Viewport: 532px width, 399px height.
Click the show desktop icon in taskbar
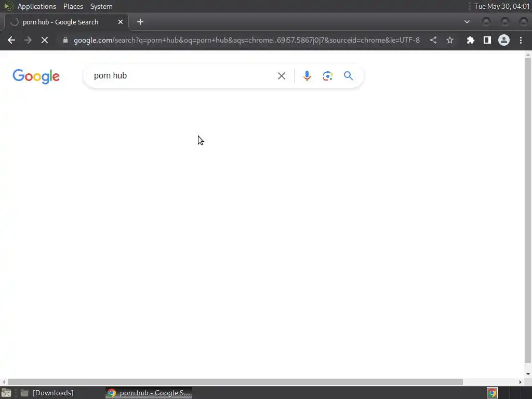point(6,393)
